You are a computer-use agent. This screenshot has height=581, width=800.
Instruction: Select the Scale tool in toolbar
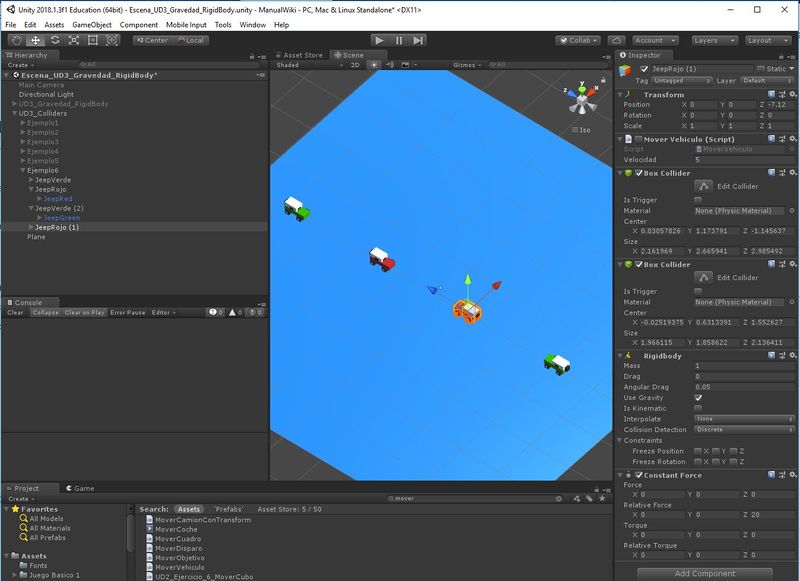[x=73, y=40]
